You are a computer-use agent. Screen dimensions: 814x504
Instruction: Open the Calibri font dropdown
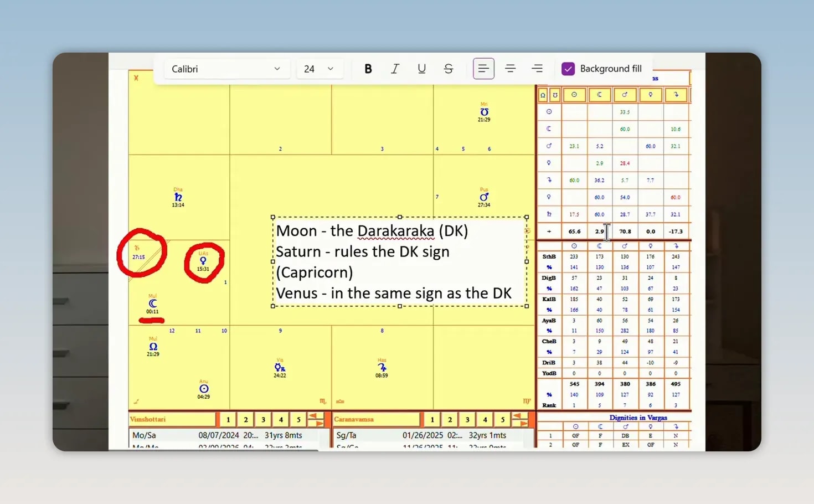click(226, 69)
